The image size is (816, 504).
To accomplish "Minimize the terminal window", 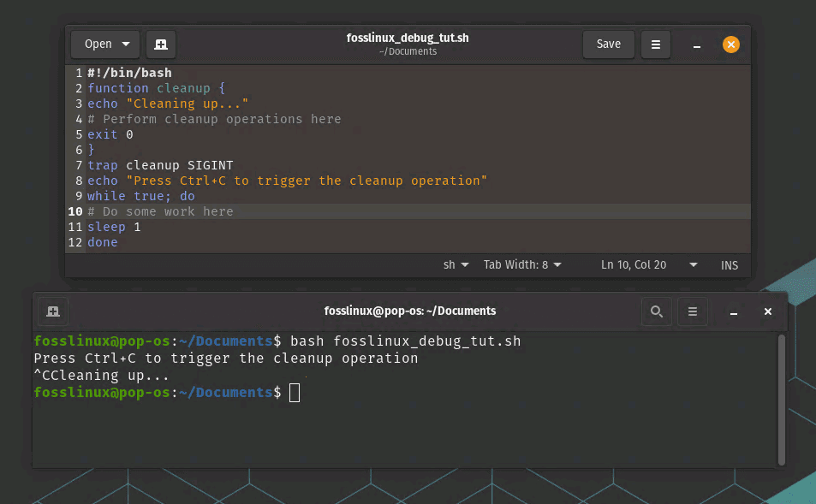I will (734, 311).
